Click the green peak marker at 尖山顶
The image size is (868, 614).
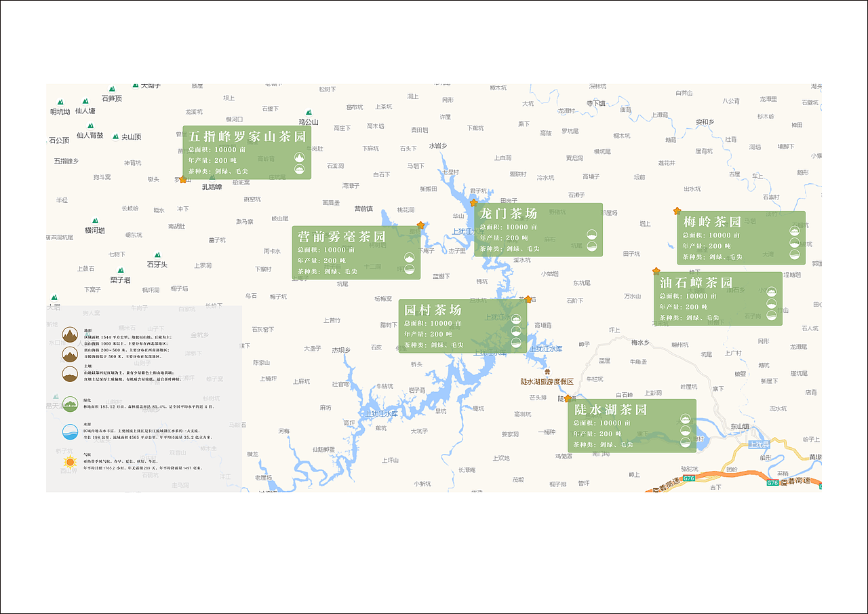click(116, 136)
